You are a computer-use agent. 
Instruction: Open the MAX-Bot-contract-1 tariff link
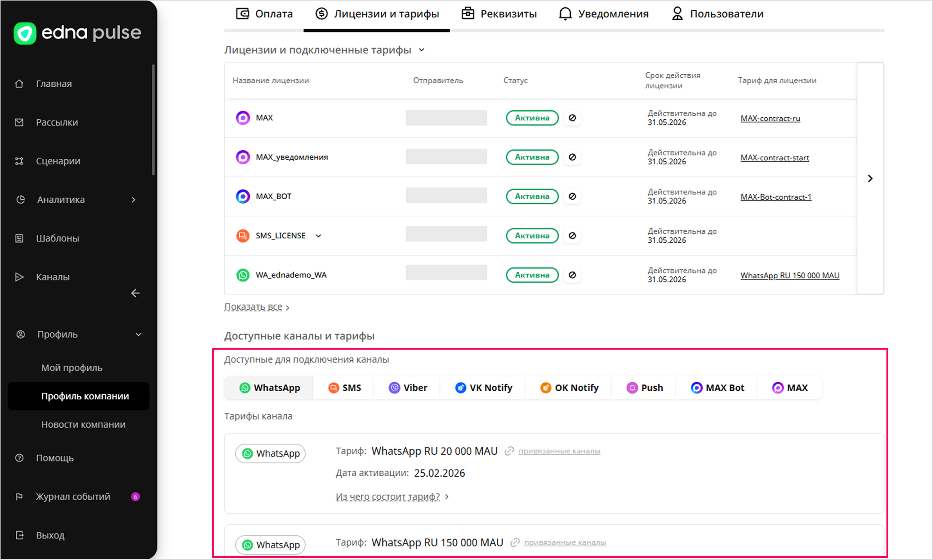pos(776,197)
